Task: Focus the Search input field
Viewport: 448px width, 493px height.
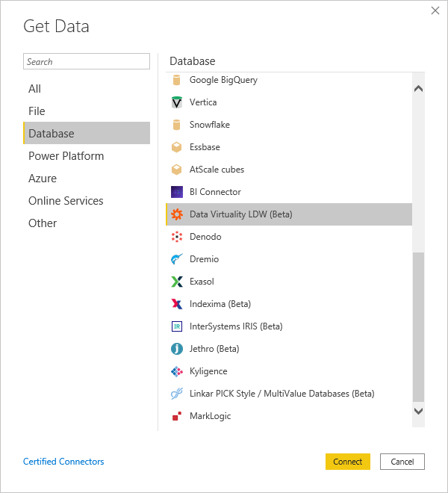Action: click(x=87, y=62)
